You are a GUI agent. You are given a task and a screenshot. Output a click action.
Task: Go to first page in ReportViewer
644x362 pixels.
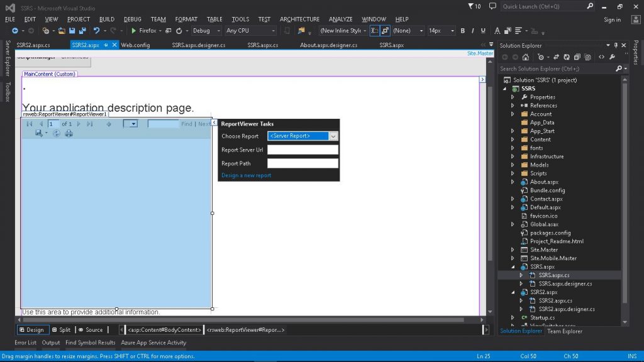click(x=29, y=124)
